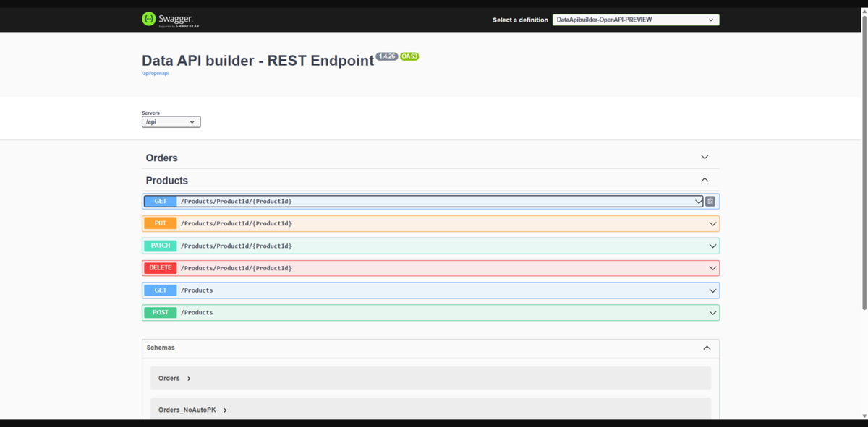Expand the DELETE operation chevron

713,268
